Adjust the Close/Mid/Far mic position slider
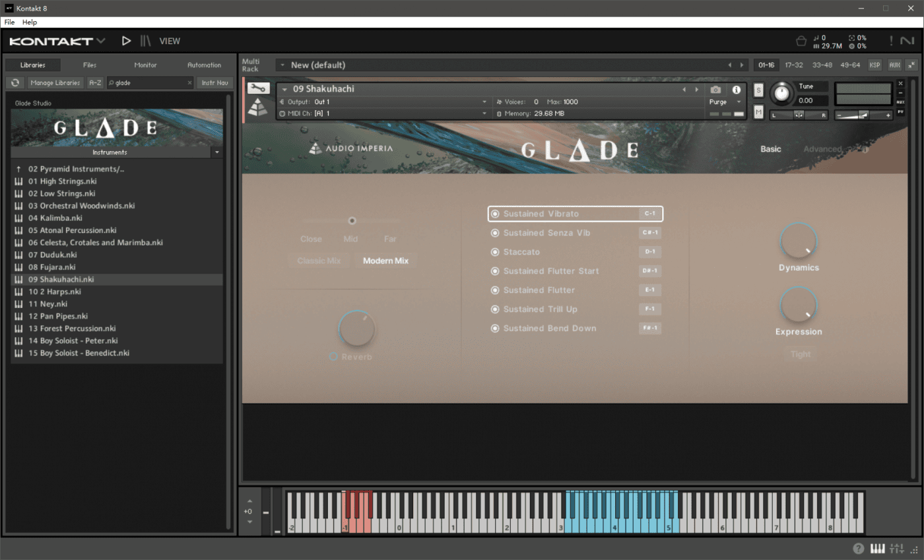This screenshot has width=924, height=560. click(x=352, y=221)
